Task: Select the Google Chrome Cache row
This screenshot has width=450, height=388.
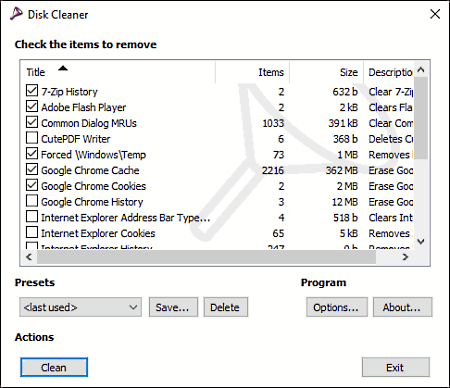Action: click(x=219, y=170)
